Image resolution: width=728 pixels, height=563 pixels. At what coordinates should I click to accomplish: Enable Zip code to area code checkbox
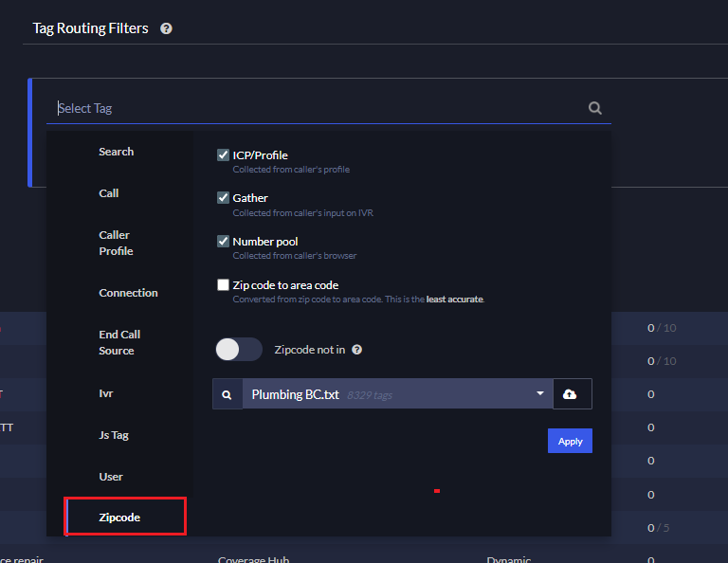(223, 284)
